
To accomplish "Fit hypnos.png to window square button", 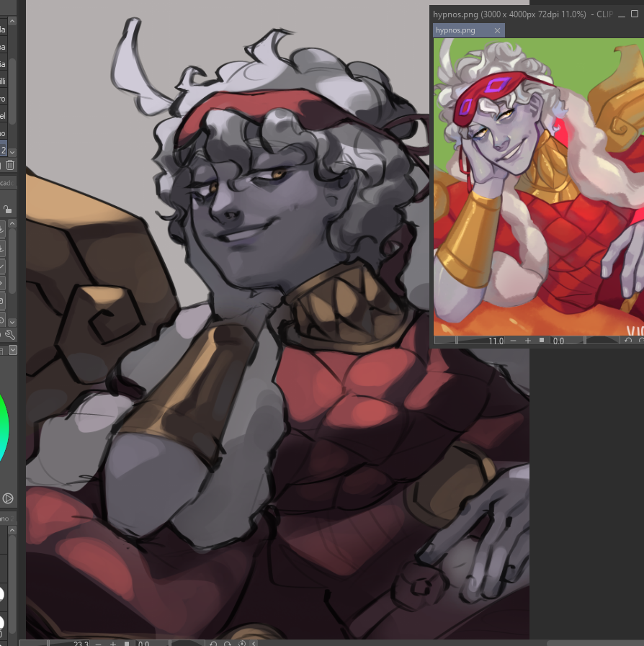I will click(x=542, y=341).
